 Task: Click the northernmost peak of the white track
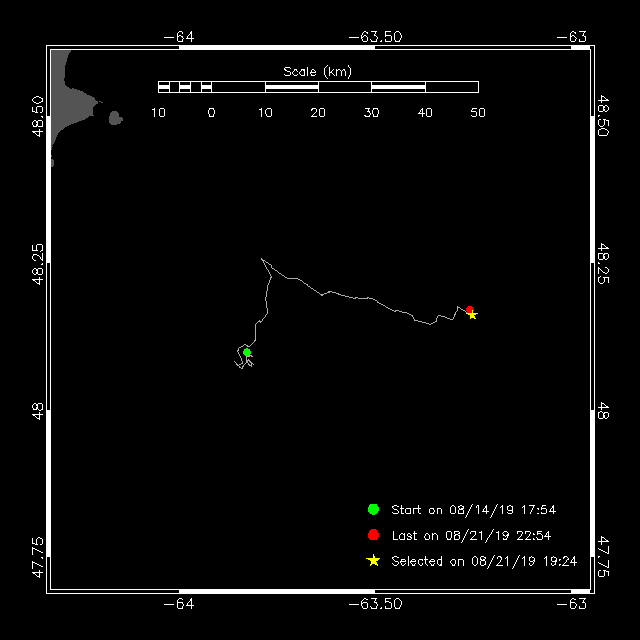pos(262,259)
